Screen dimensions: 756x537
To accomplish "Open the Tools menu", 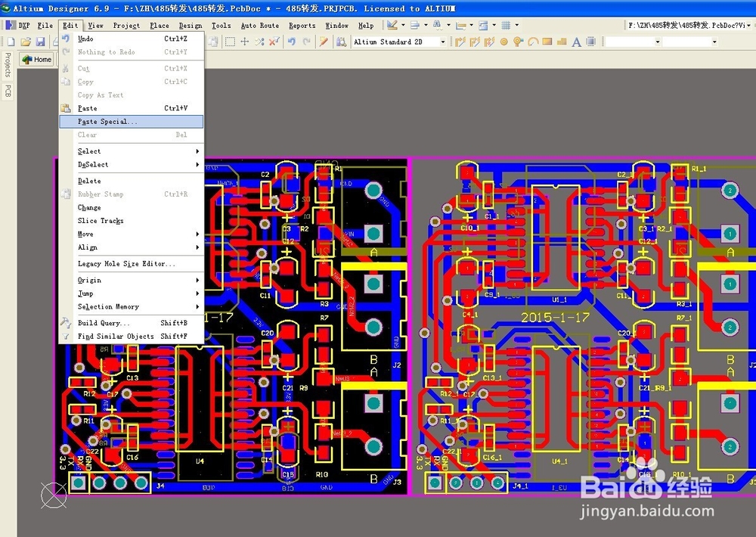I will click(x=222, y=25).
